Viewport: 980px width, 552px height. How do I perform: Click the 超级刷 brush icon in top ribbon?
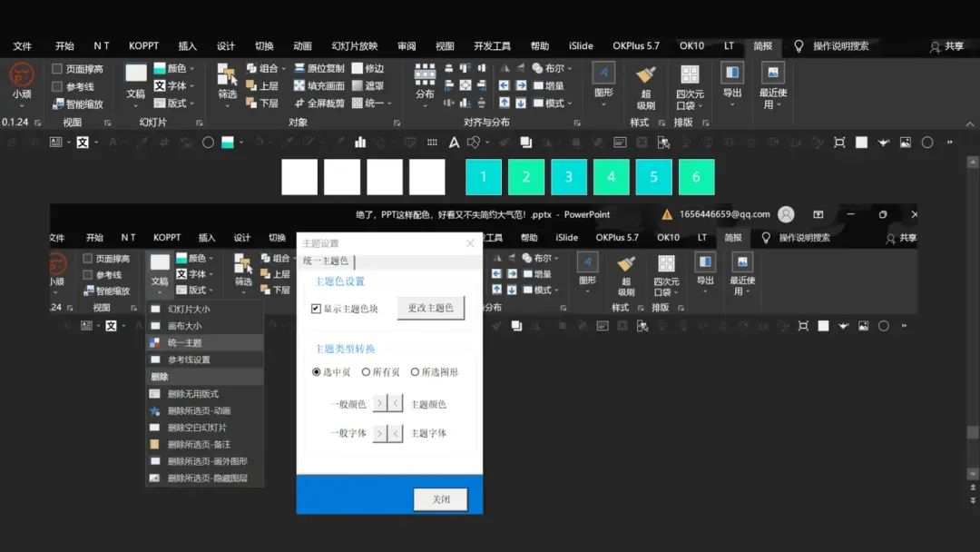coord(646,75)
